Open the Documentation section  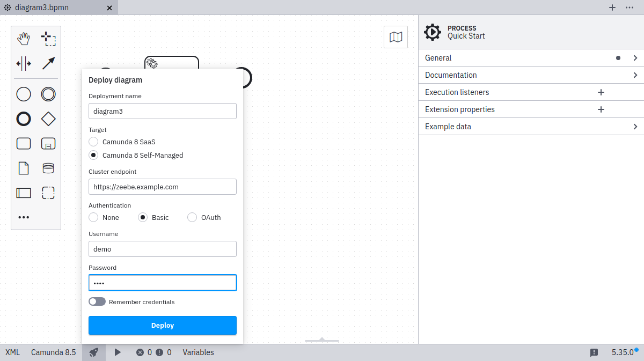(530, 75)
